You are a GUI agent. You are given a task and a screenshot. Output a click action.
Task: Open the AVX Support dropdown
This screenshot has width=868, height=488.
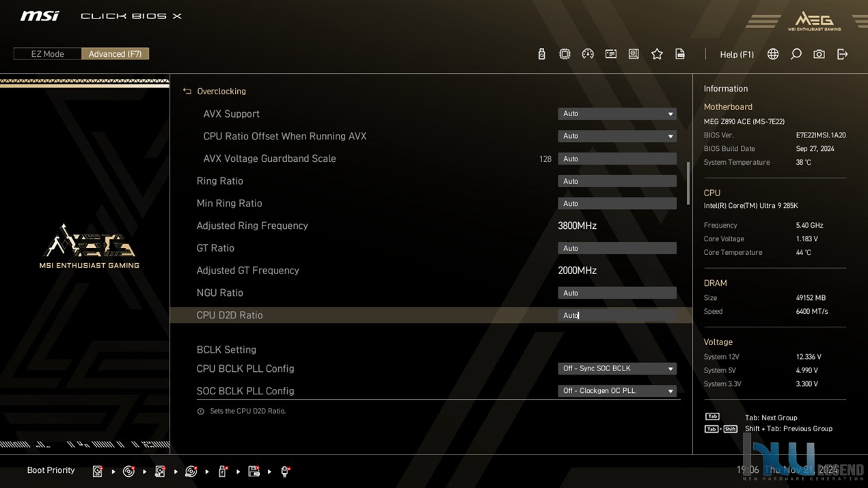click(617, 113)
